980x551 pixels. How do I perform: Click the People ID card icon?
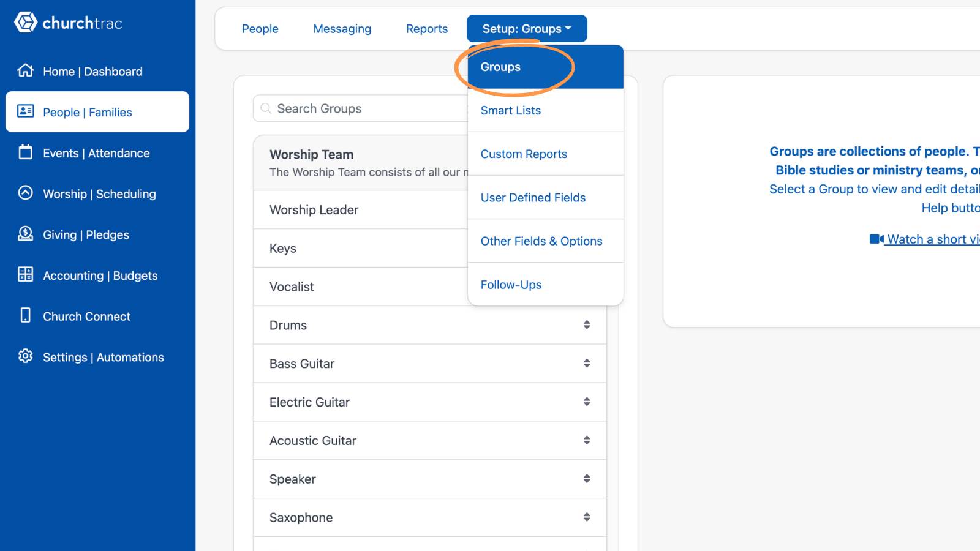coord(25,111)
